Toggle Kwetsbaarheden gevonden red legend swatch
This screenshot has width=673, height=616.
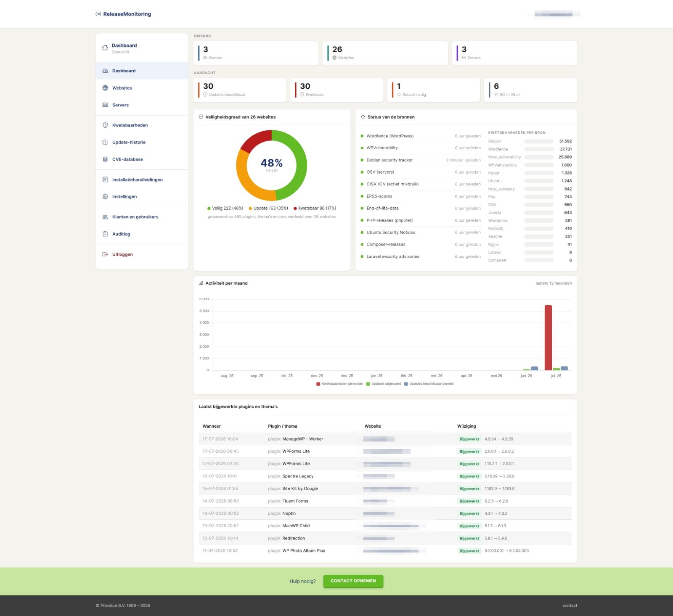click(318, 384)
